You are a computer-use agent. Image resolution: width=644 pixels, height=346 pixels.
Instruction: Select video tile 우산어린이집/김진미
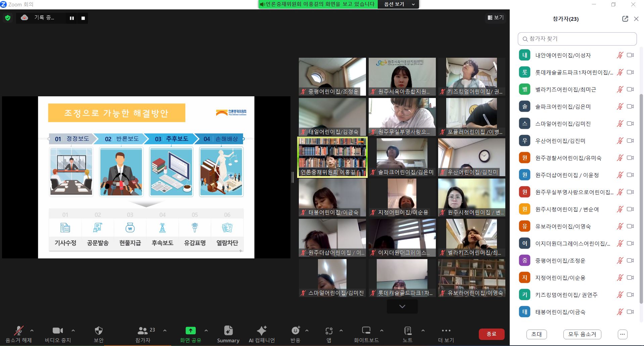[x=472, y=157]
